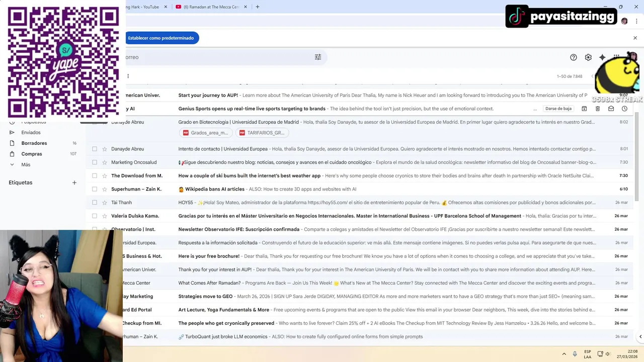Open TurboQuant just broke LLM economics email
Viewport: 644px width, 362px height.
pos(226,337)
